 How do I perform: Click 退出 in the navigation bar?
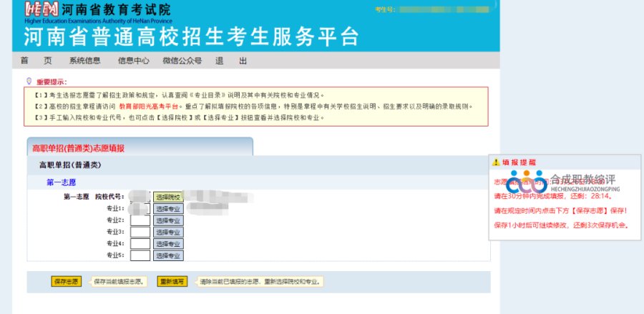231,61
